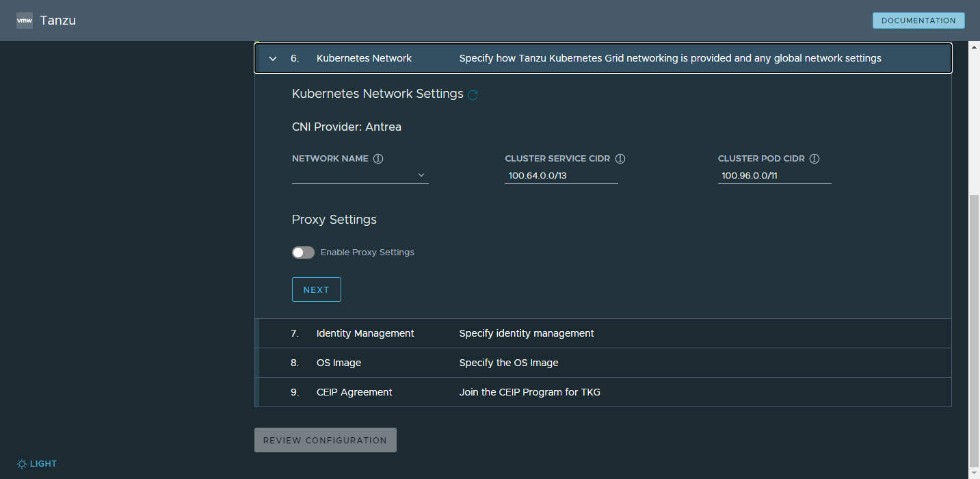
Task: Click the Tanzu title
Action: click(58, 21)
